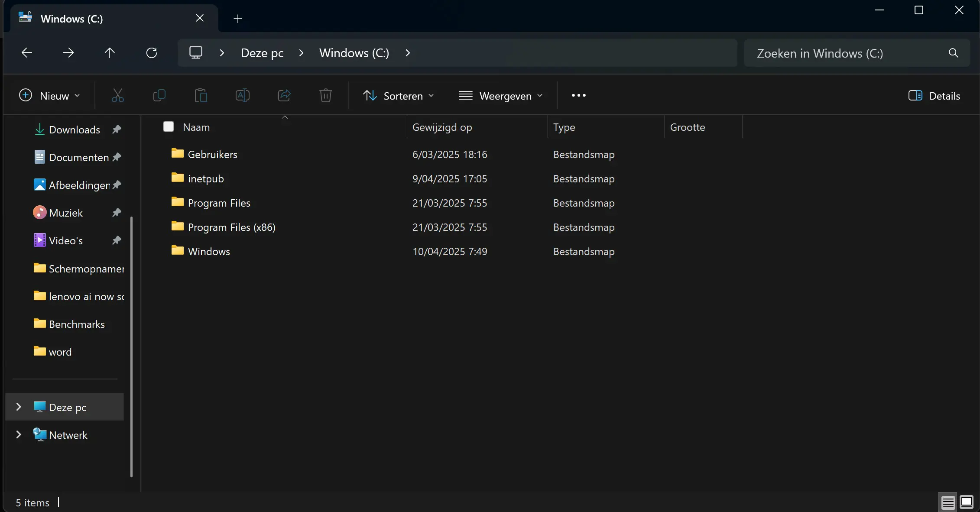
Task: Add a new tab
Action: 237,19
